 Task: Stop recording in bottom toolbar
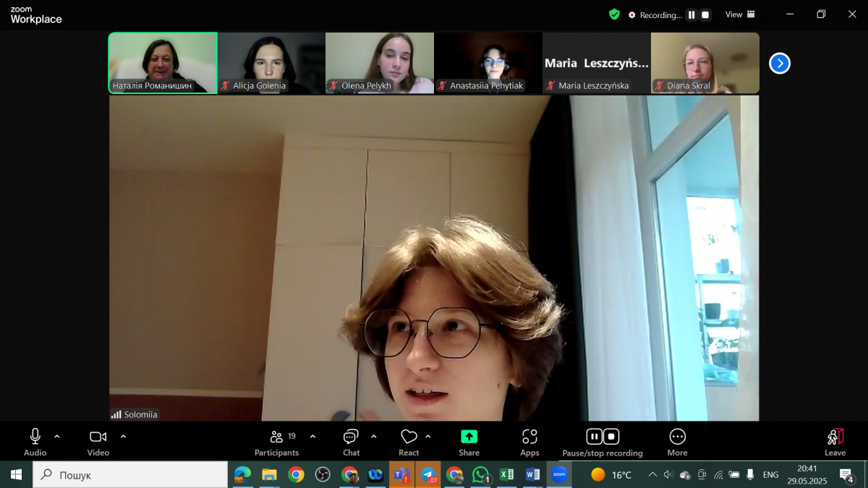[611, 437]
